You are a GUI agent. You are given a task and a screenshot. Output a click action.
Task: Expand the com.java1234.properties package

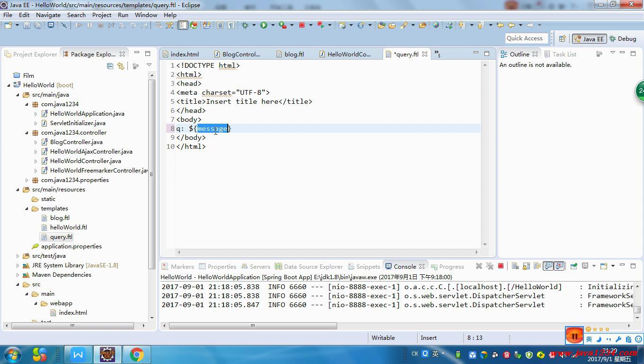tap(27, 180)
